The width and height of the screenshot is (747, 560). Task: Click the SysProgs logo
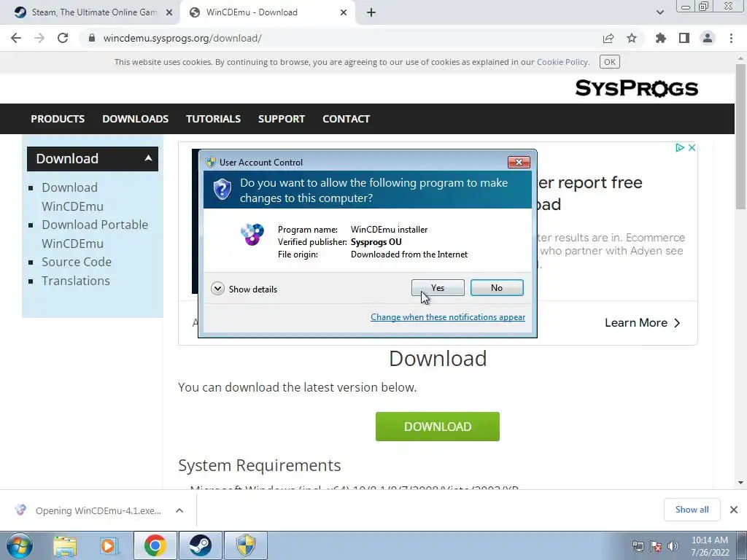pyautogui.click(x=636, y=88)
